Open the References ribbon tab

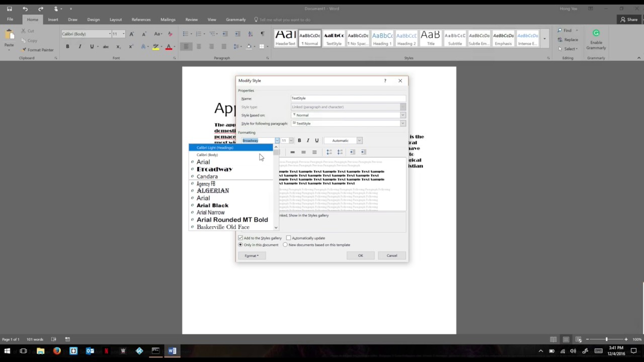(141, 20)
